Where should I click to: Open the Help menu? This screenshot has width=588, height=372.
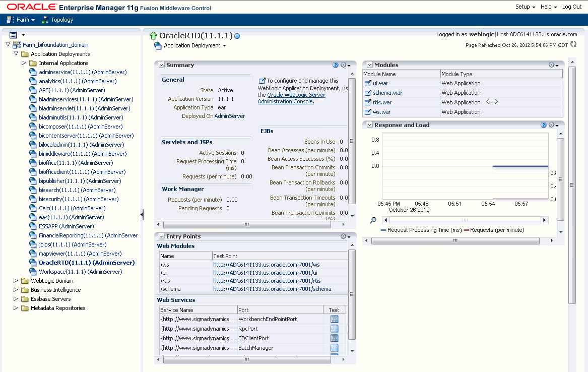click(549, 7)
